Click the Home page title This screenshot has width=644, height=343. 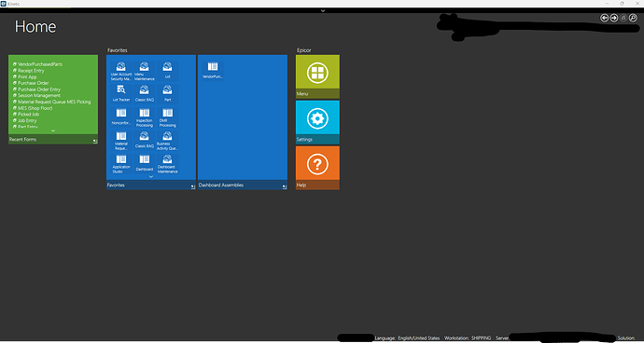(x=35, y=27)
